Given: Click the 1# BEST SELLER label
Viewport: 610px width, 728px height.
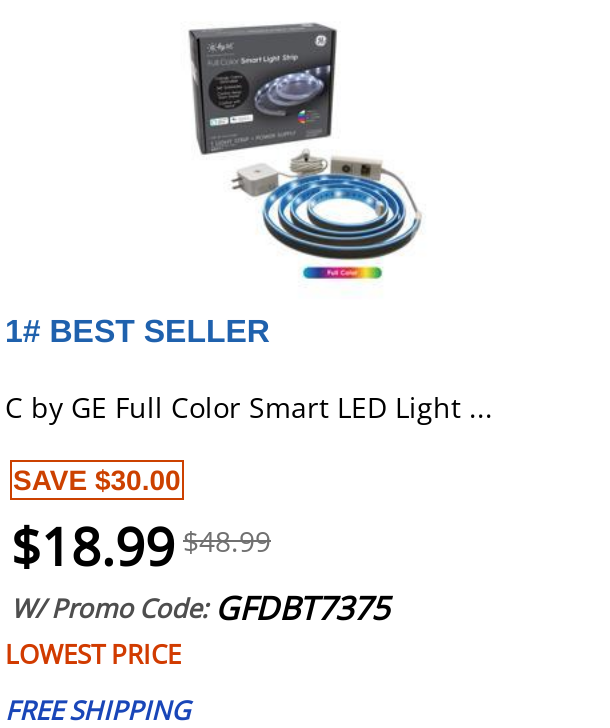Looking at the screenshot, I should [x=137, y=331].
